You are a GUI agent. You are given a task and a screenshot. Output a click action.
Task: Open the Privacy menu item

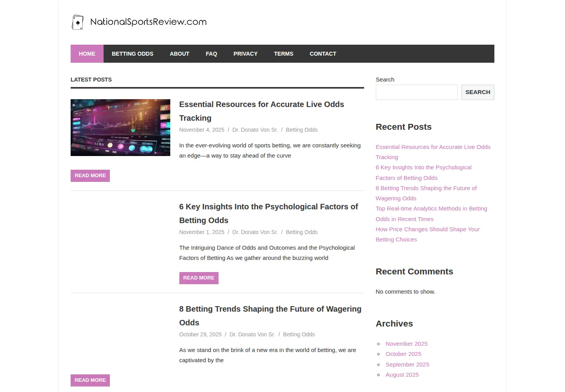click(246, 54)
